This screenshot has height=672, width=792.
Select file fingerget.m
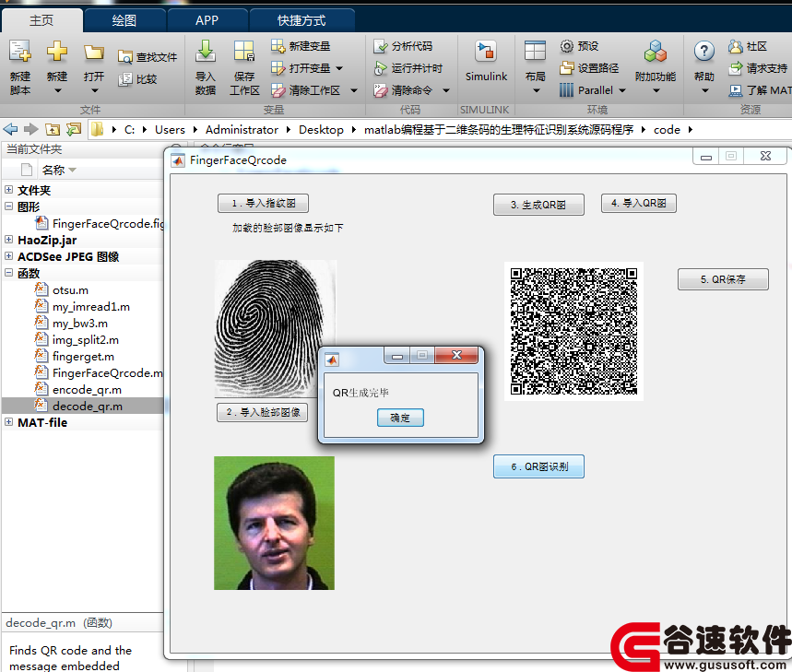coord(83,357)
